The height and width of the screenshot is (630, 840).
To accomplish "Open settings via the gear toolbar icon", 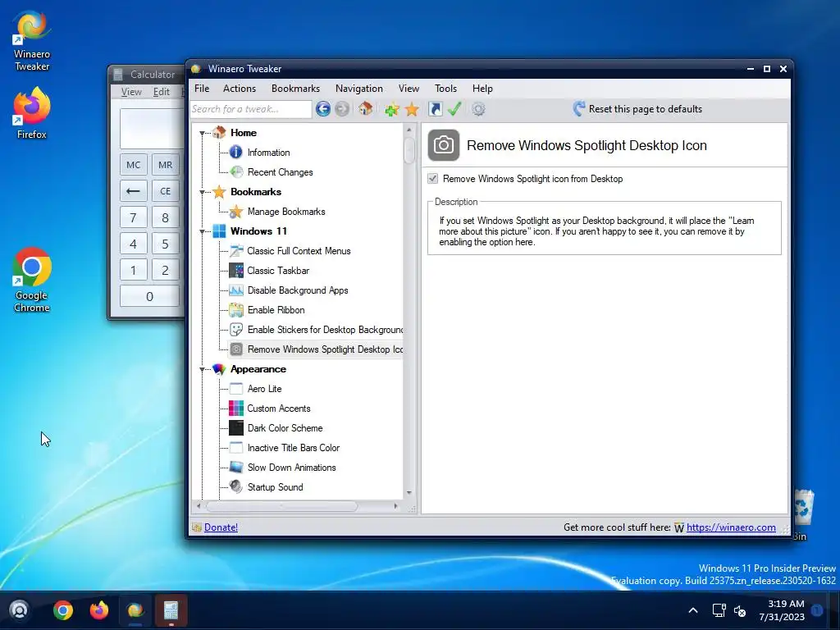I will click(x=478, y=109).
